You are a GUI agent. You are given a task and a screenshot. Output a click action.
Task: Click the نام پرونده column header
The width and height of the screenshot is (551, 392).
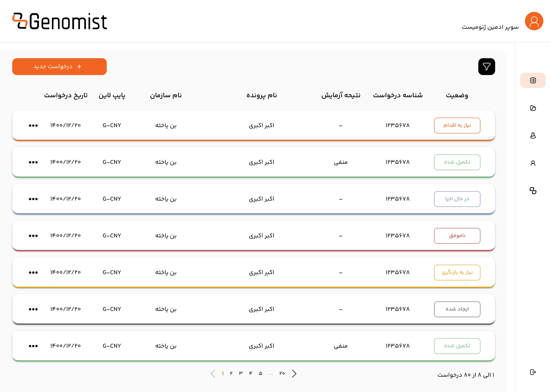coord(261,95)
